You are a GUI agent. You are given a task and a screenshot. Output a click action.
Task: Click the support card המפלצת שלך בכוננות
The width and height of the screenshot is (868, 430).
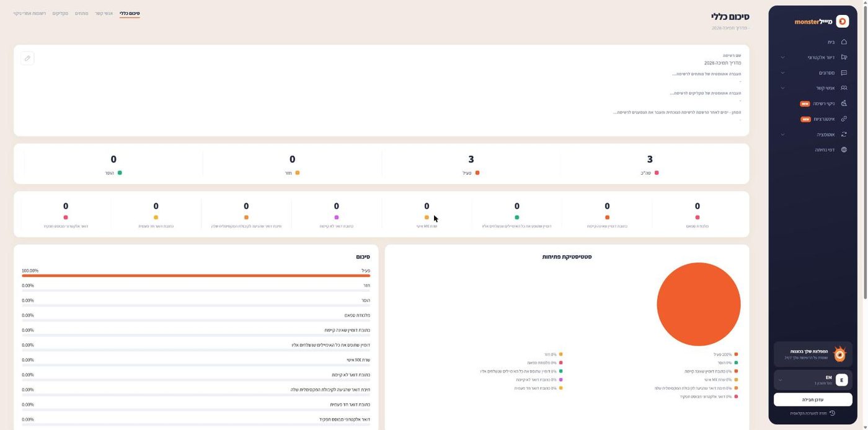(x=813, y=354)
